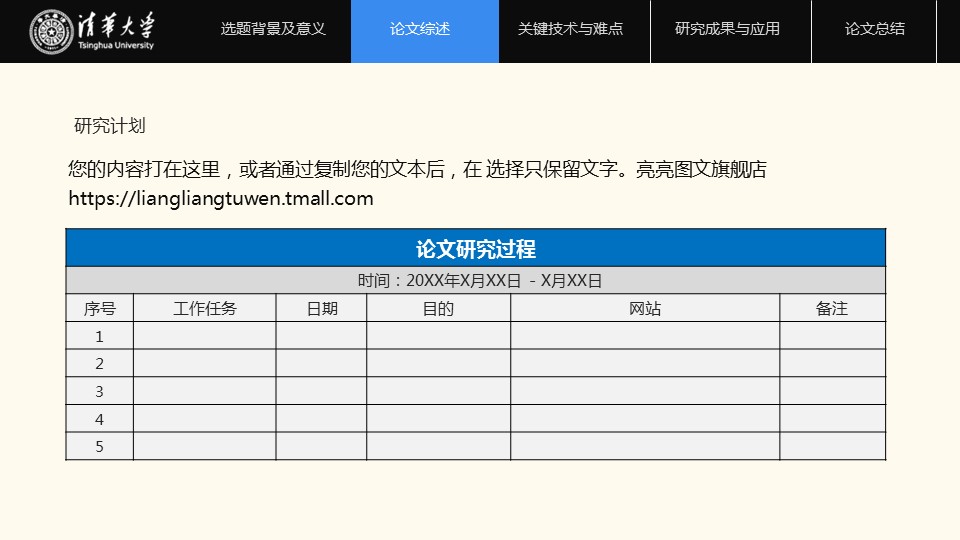Screen dimensions: 960x540
Task: Select the highlighted 论文综述 tab
Action: tap(420, 29)
